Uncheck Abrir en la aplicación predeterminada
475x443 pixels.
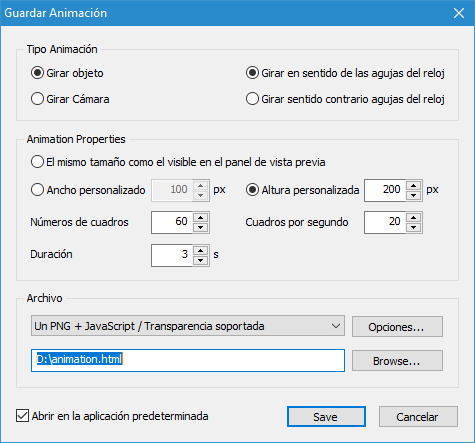coord(22,416)
